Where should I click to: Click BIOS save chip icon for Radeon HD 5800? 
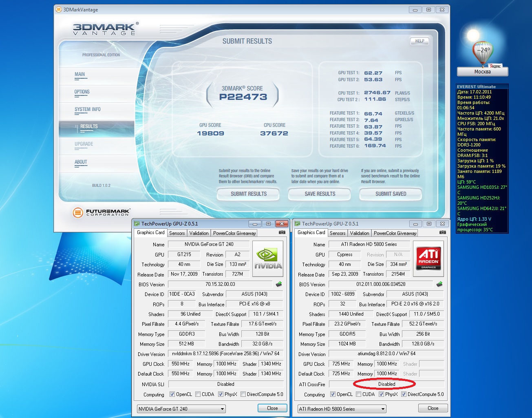439,284
